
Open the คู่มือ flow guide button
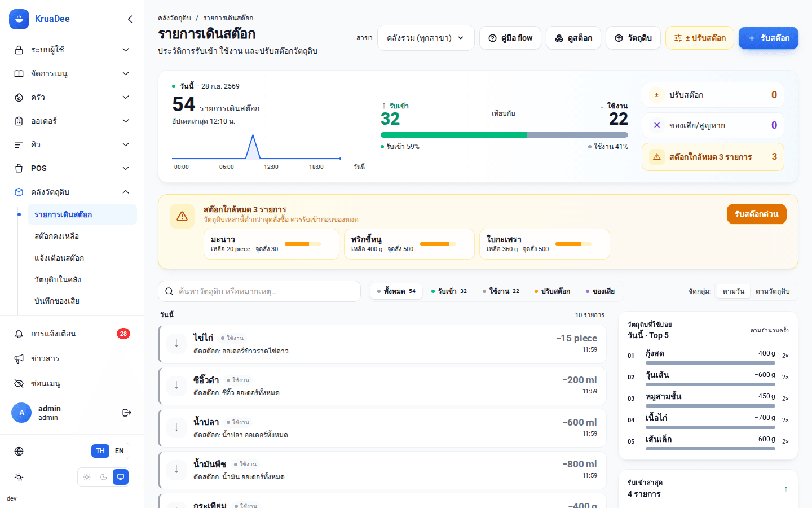(510, 38)
